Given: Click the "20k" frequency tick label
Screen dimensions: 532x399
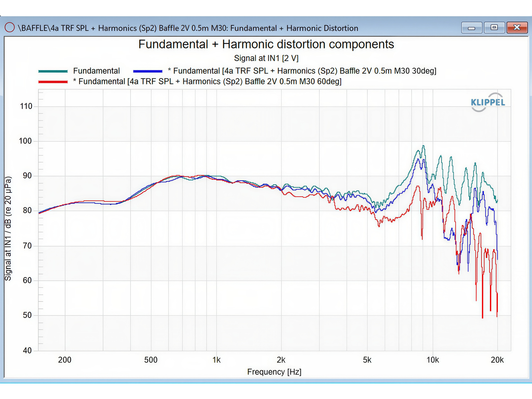Looking at the screenshot, I should 497,360.
